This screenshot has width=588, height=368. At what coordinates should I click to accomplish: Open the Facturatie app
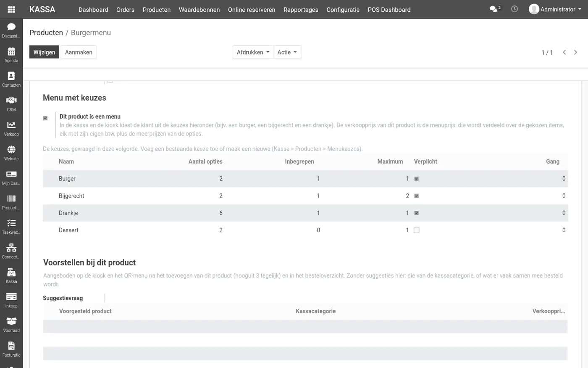pos(11,349)
